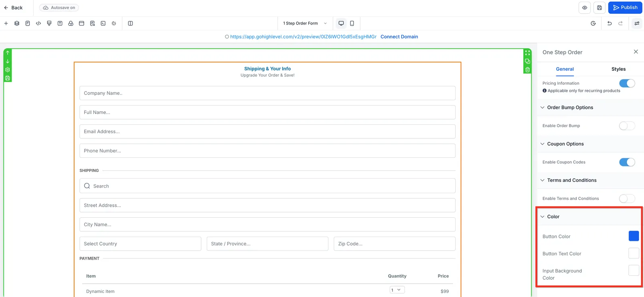
Task: Click the Connect Domain link
Action: click(399, 37)
